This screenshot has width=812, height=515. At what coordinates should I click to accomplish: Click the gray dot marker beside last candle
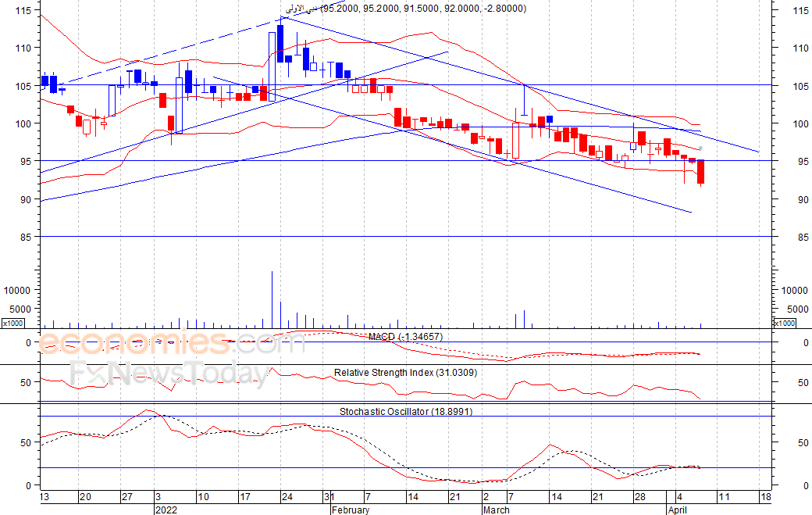[700, 148]
